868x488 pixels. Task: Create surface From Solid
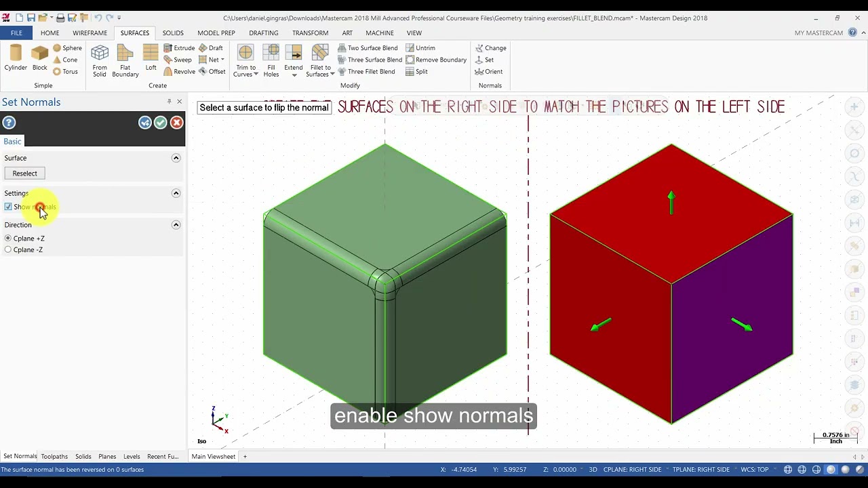(x=100, y=61)
